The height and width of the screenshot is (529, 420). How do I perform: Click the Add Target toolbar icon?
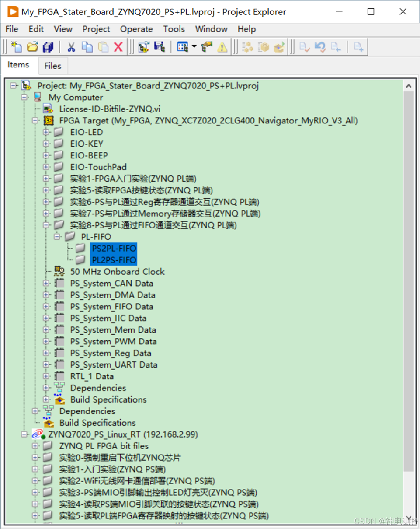tap(143, 47)
